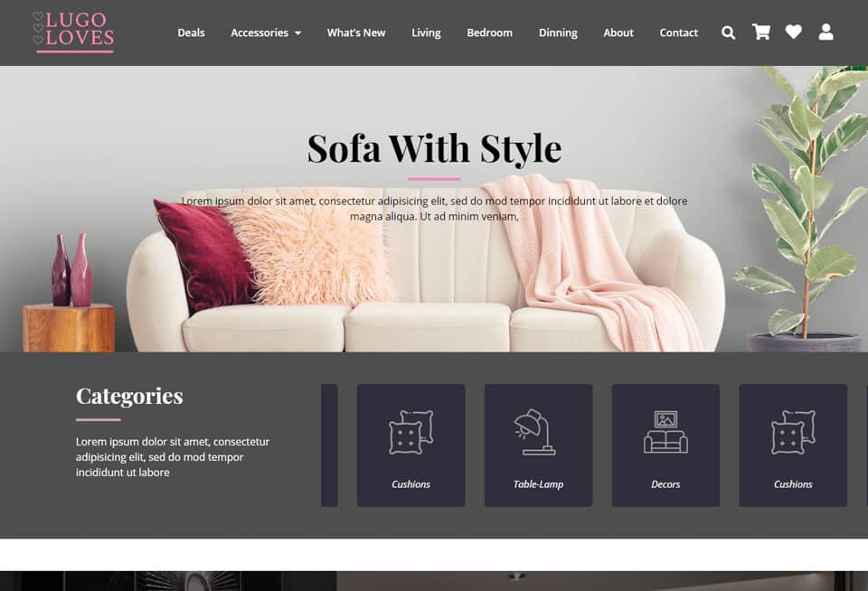Open the user account icon

pyautogui.click(x=826, y=33)
